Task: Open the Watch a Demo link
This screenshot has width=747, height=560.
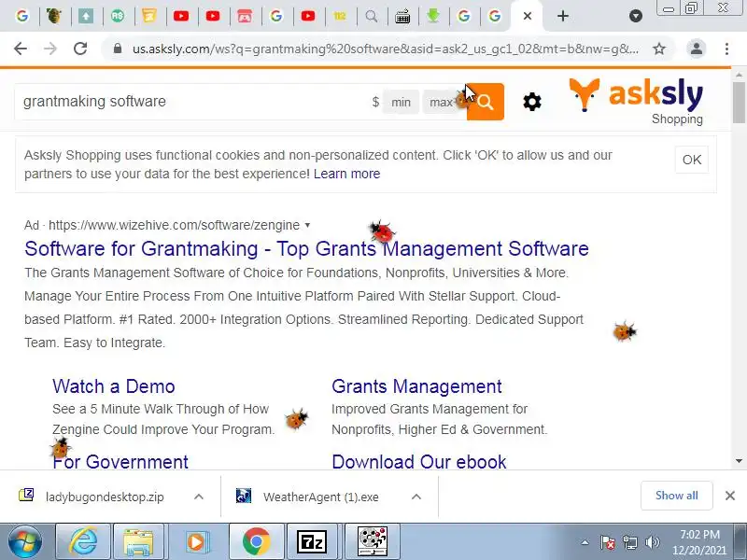Action: pyautogui.click(x=113, y=386)
